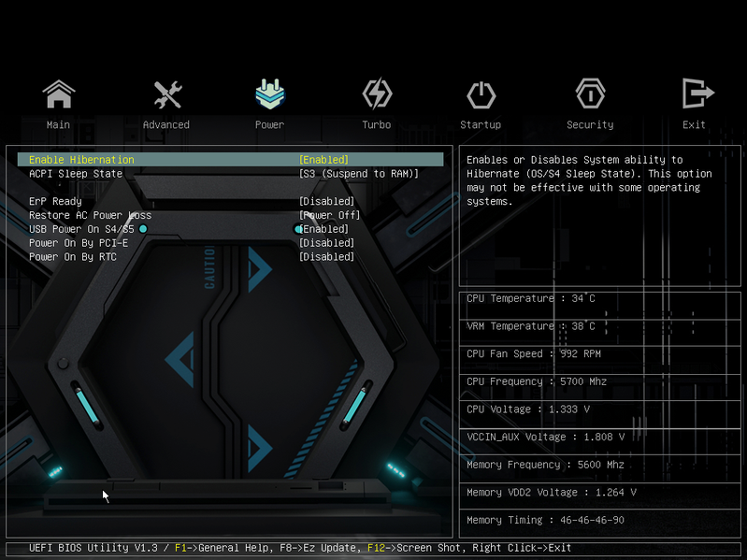Open the Main tab label
This screenshot has height=560, width=747.
(58, 124)
